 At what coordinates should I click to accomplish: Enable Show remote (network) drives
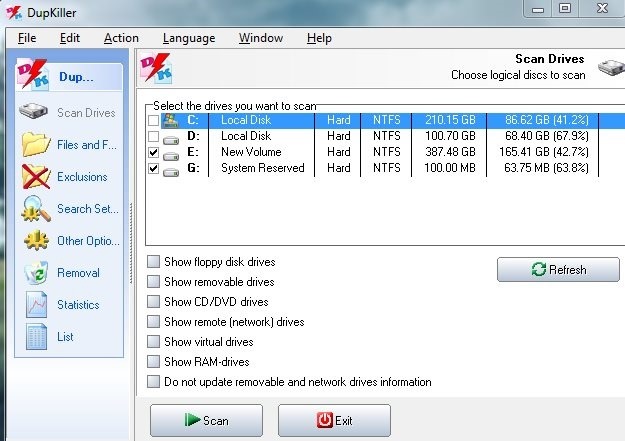tap(153, 321)
